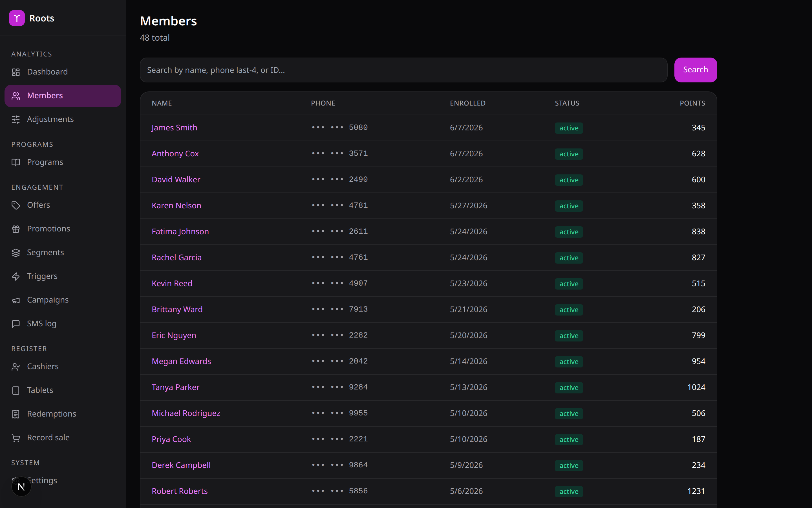
Task: Click the SMS log chat bubble icon
Action: click(16, 323)
